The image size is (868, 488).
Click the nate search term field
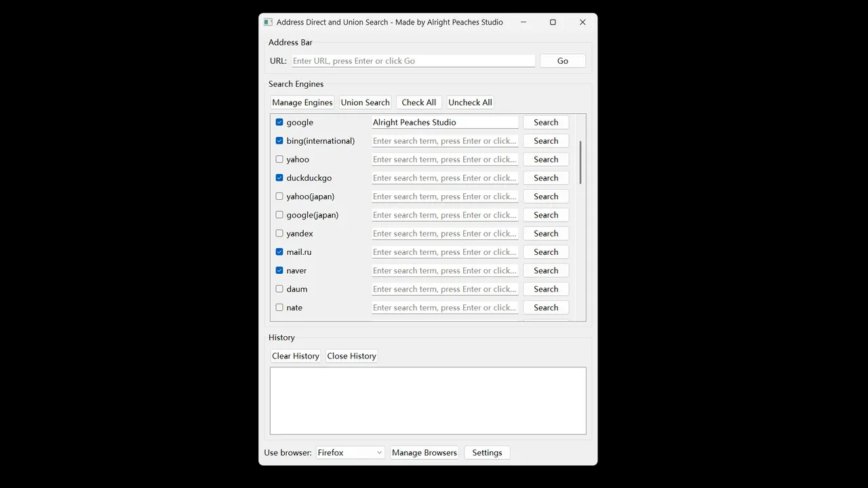[x=445, y=308]
